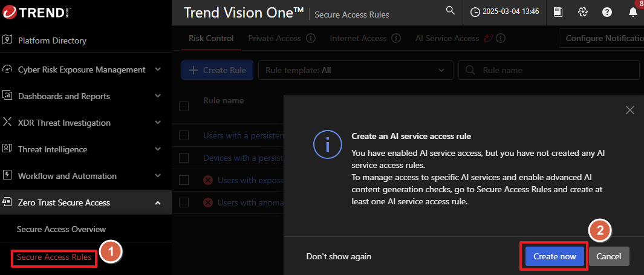Click the Workflow and Automation lightning icon
The width and height of the screenshot is (644, 275).
pos(8,176)
